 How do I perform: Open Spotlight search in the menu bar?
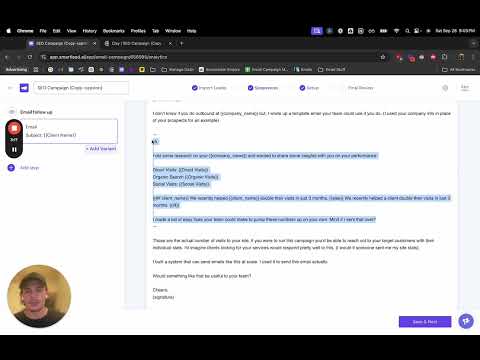click(x=407, y=31)
